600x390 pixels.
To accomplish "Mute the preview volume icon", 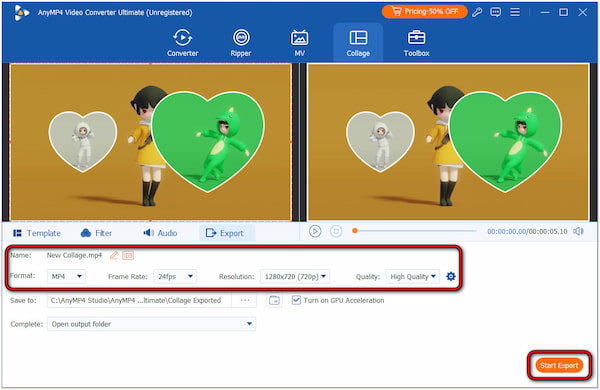I will (578, 231).
